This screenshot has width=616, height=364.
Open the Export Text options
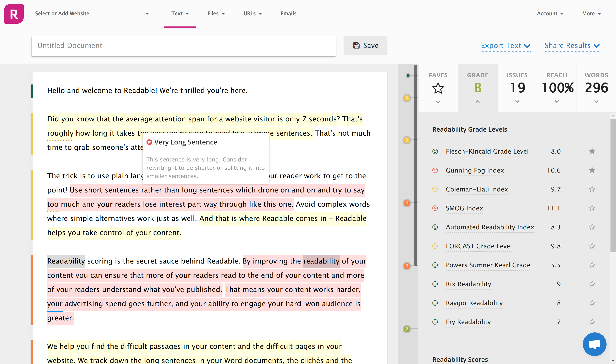[506, 46]
